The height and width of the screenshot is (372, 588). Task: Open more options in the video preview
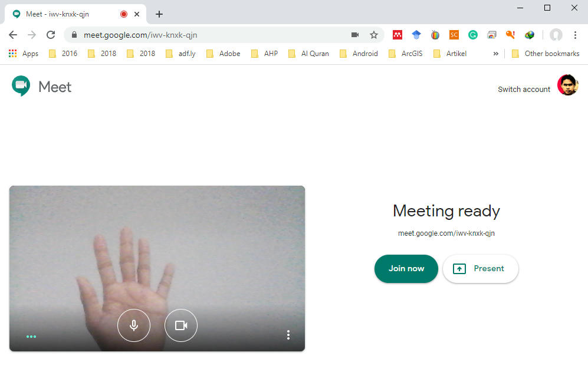pyautogui.click(x=288, y=335)
